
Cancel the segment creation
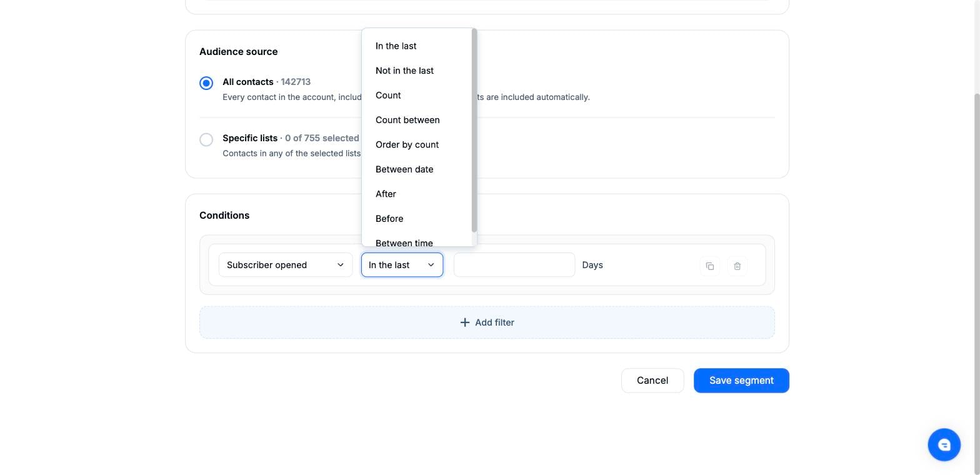point(652,381)
